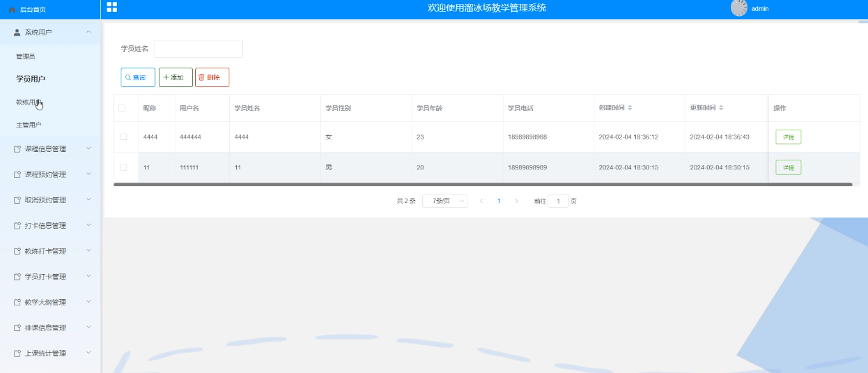
Task: Click creation time 2024-02-04 18:36:12
Action: (x=628, y=137)
